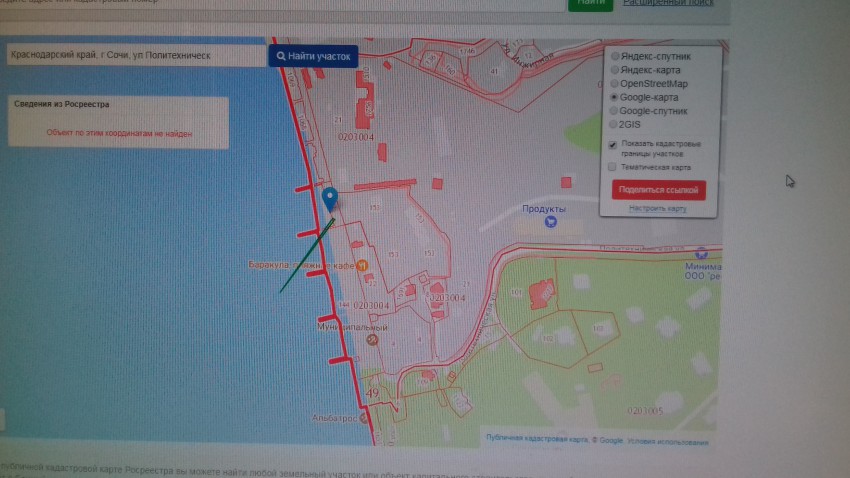Click the Минимаркет store icon on map

701,253
